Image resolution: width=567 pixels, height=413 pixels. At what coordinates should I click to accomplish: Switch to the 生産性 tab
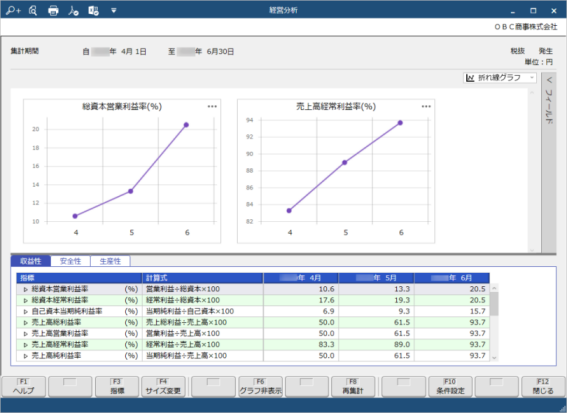110,261
